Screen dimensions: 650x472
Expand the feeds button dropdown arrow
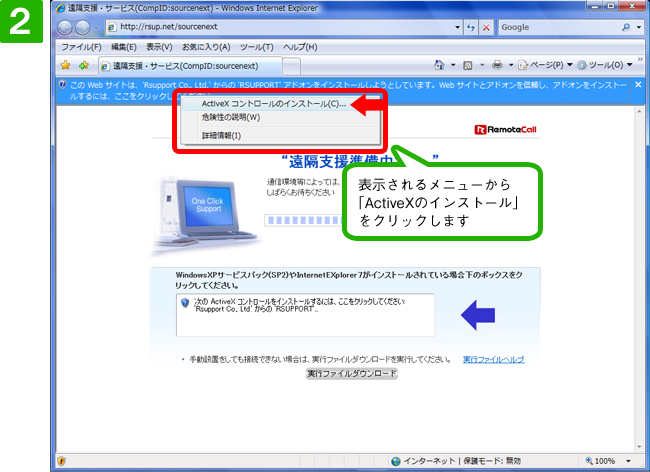[482, 65]
